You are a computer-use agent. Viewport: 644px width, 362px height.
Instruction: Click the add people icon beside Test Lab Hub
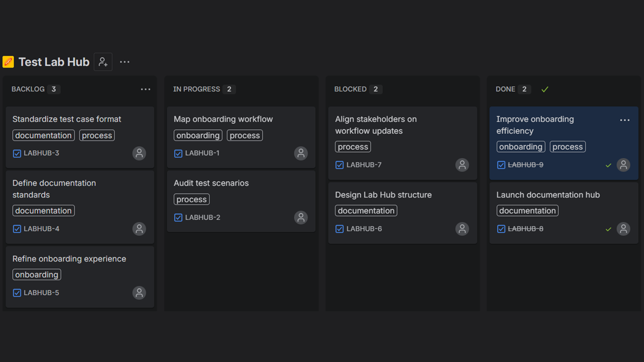pos(103,62)
